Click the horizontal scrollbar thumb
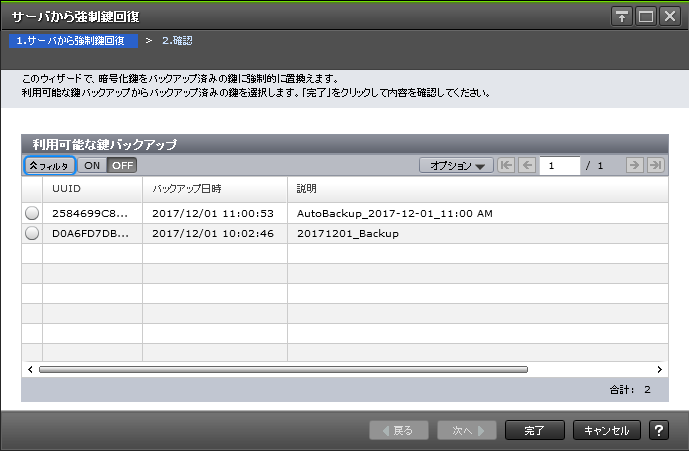 click(x=283, y=370)
